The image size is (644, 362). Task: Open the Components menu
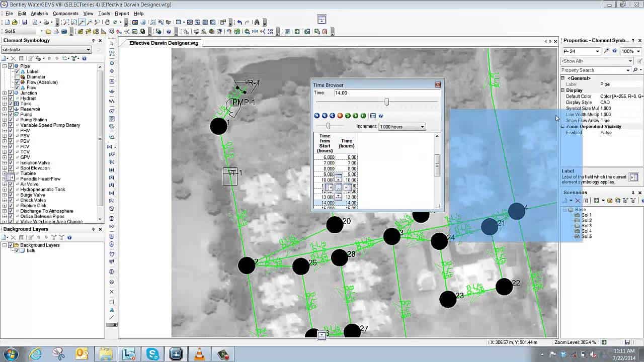(65, 14)
